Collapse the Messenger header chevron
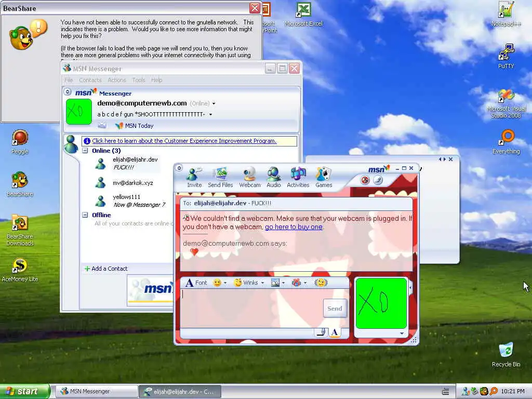 pyautogui.click(x=68, y=91)
